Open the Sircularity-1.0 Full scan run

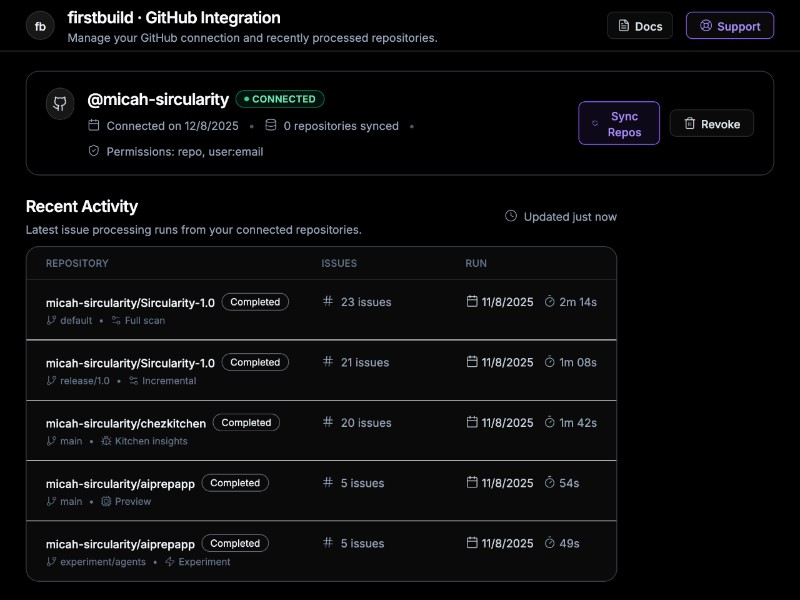tap(130, 302)
